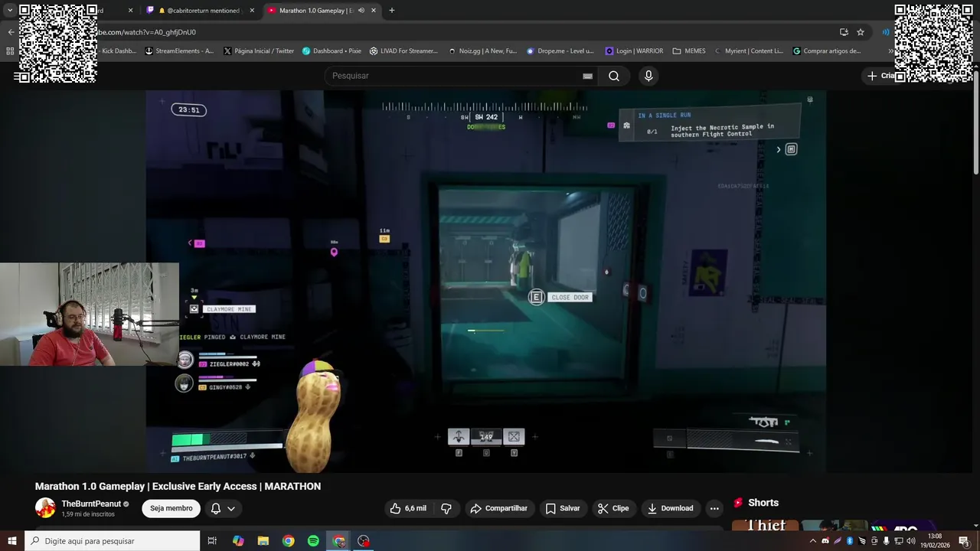Open the volume control in system tray
The image size is (980, 551).
[x=910, y=541]
